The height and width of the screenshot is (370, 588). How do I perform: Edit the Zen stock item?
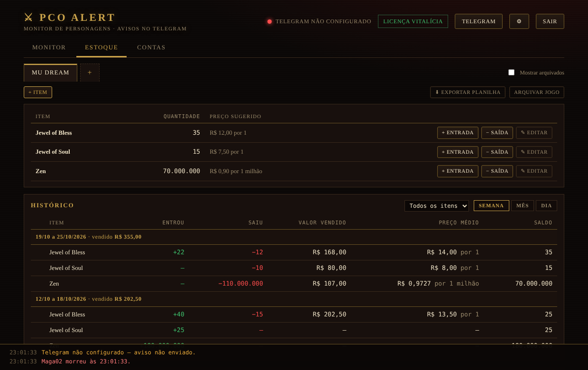(534, 171)
